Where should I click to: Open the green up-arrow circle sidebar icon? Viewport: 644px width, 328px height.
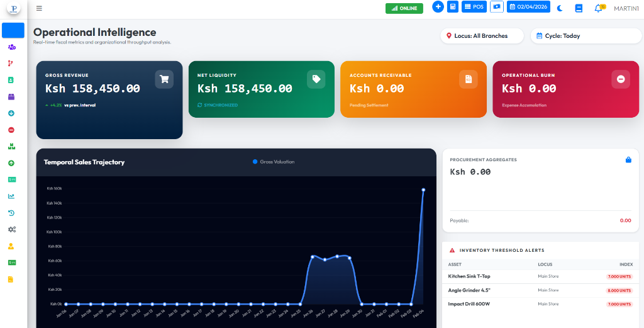tap(11, 163)
